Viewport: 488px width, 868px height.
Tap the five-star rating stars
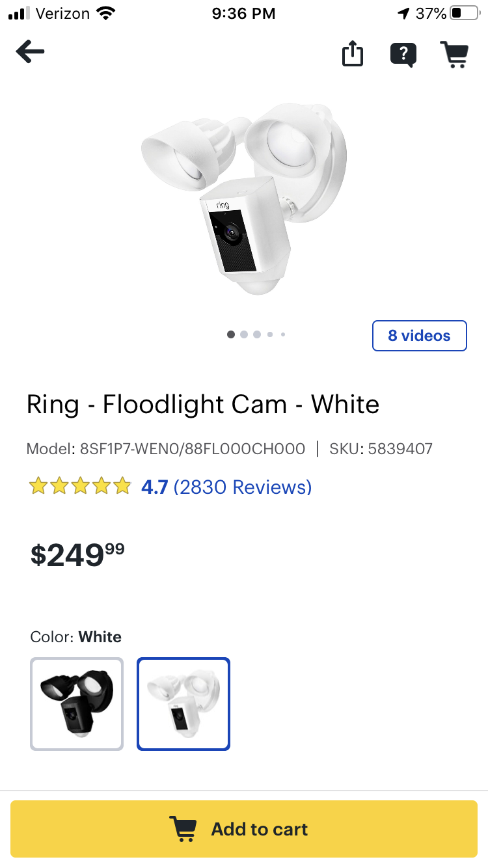tap(80, 487)
